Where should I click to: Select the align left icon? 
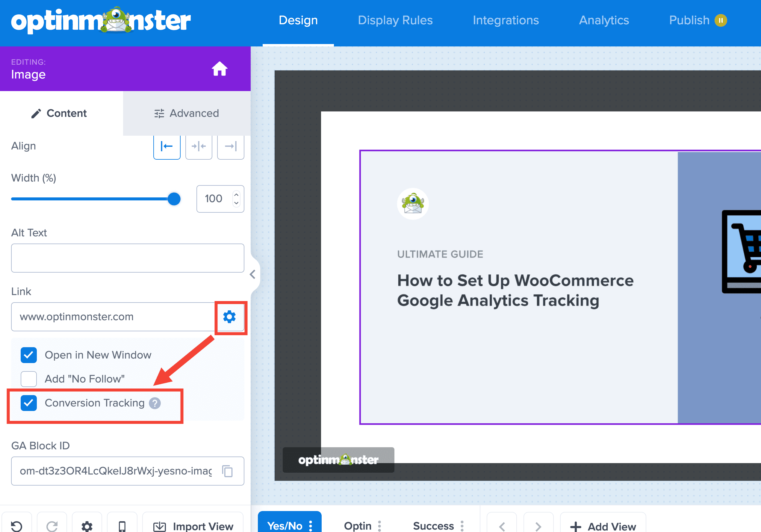click(x=167, y=146)
